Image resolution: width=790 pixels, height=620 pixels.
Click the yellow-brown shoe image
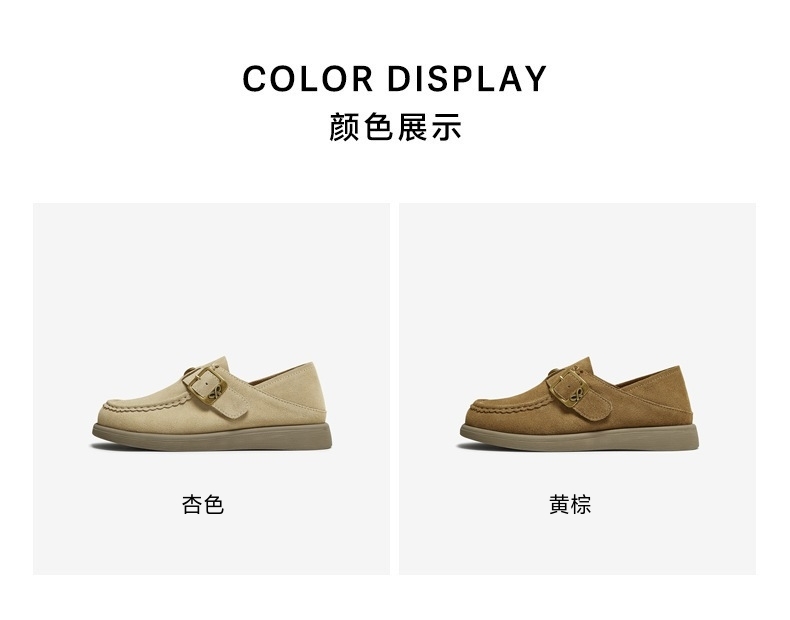coord(579,404)
